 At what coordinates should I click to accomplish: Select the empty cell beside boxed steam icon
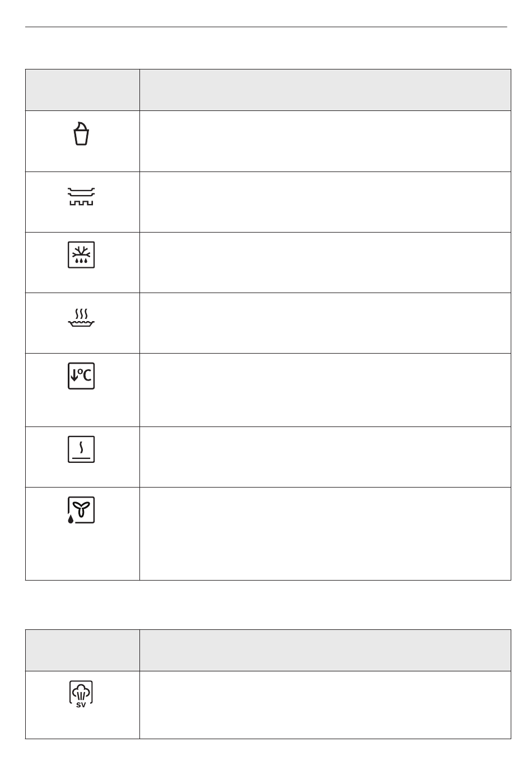click(x=325, y=457)
